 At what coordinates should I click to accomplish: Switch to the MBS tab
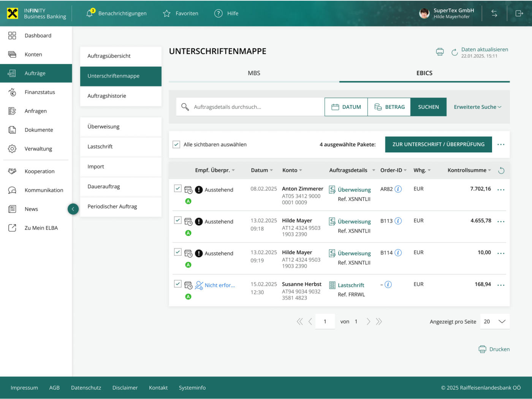click(254, 73)
